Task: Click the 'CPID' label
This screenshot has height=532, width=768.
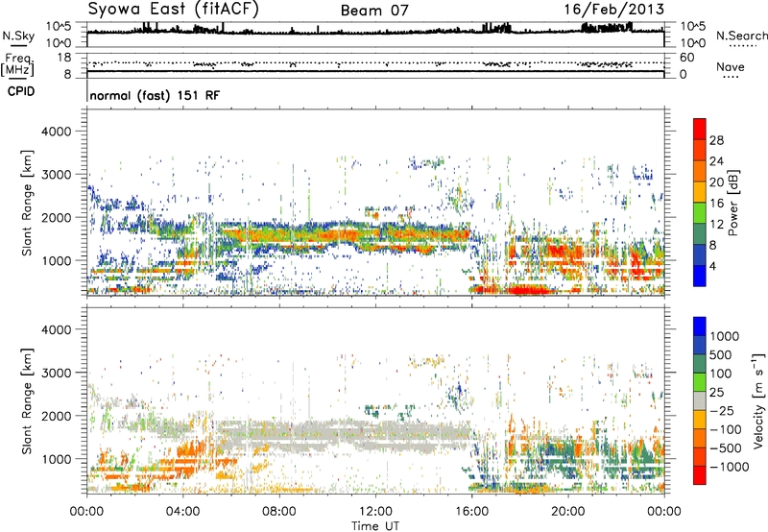Action: (x=21, y=91)
